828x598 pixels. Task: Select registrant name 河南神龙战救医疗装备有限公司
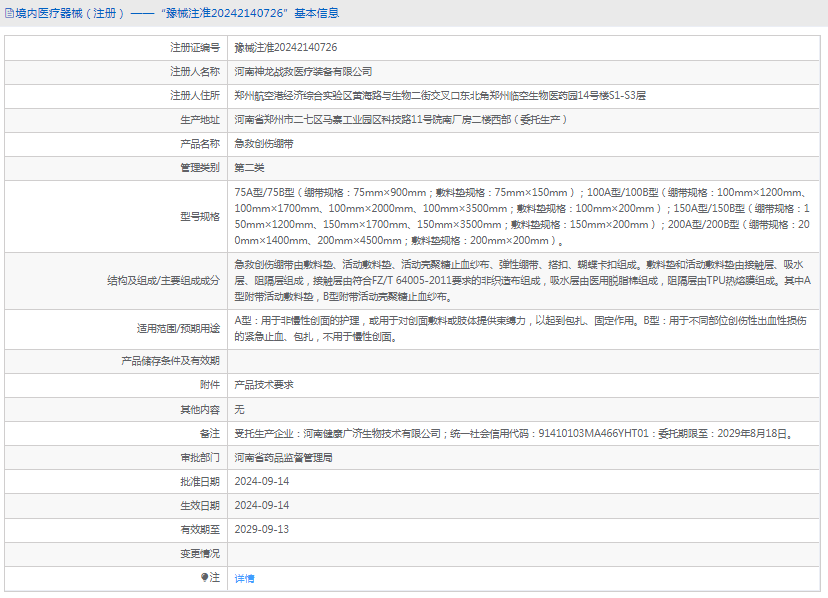click(303, 72)
